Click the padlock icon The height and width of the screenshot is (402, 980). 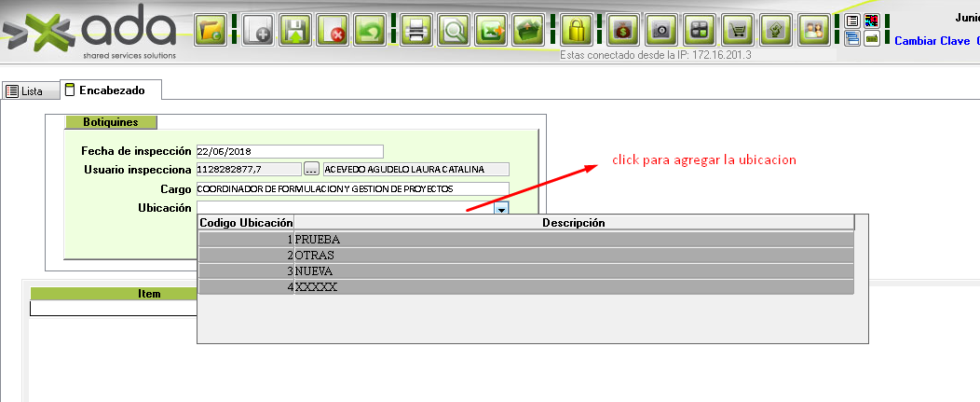click(577, 30)
